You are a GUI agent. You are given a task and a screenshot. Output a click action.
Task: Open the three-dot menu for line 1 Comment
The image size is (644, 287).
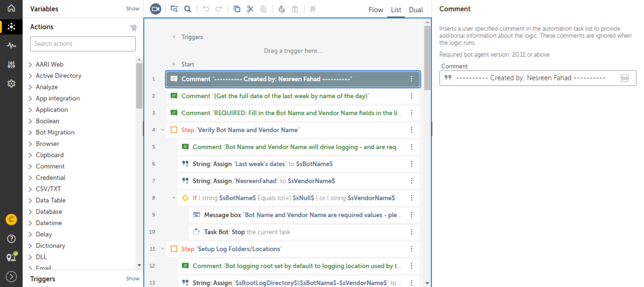[x=411, y=79]
